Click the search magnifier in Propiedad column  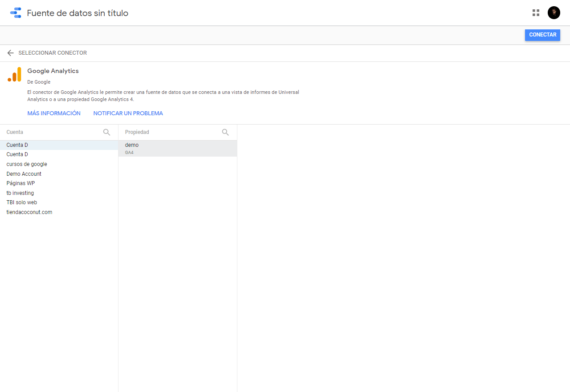click(x=225, y=132)
